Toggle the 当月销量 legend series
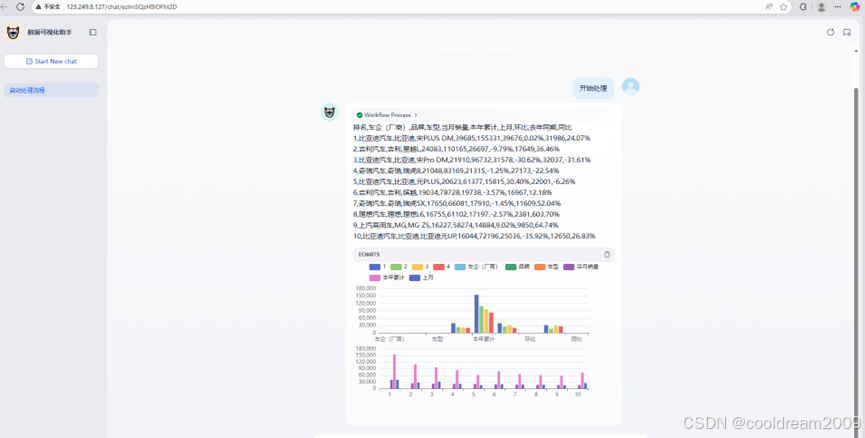This screenshot has width=865, height=438. pyautogui.click(x=581, y=266)
